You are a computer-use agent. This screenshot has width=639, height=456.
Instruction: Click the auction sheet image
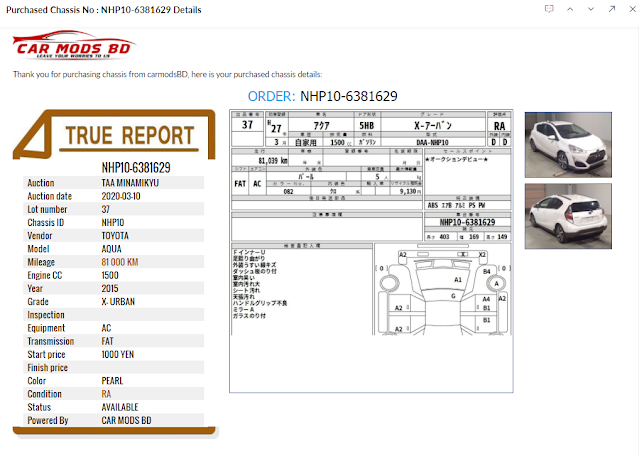371,251
